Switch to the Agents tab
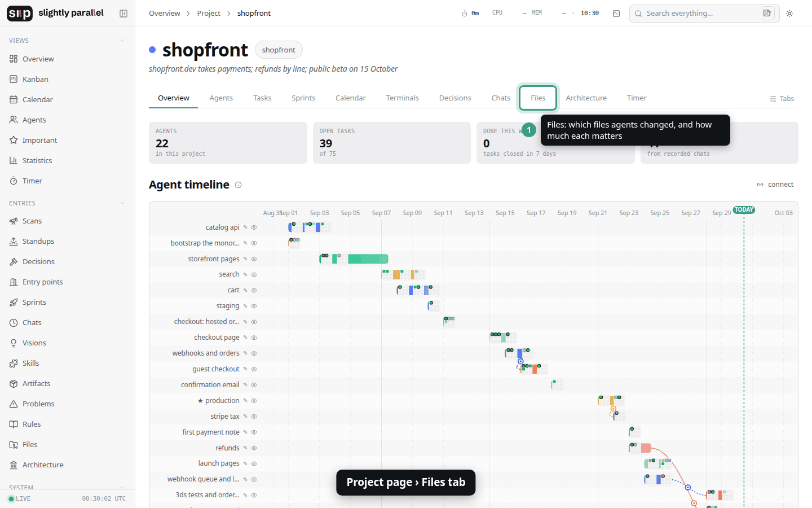The image size is (812, 508). (221, 98)
